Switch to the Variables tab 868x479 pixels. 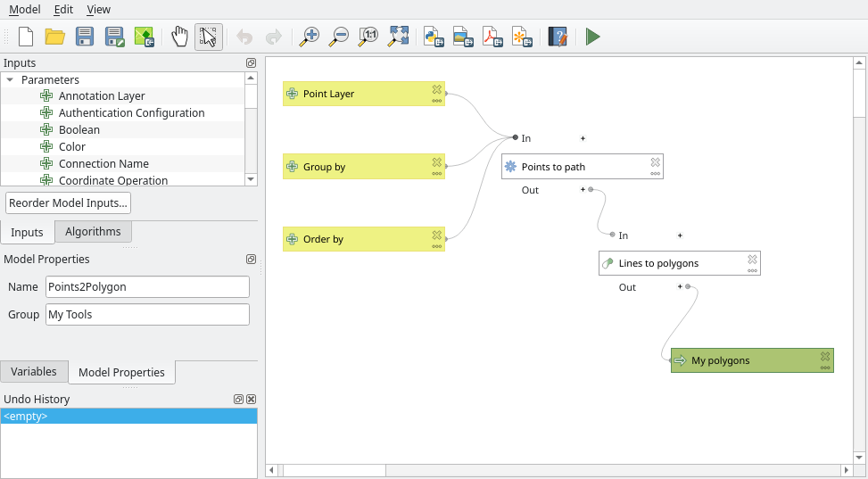pyautogui.click(x=34, y=372)
